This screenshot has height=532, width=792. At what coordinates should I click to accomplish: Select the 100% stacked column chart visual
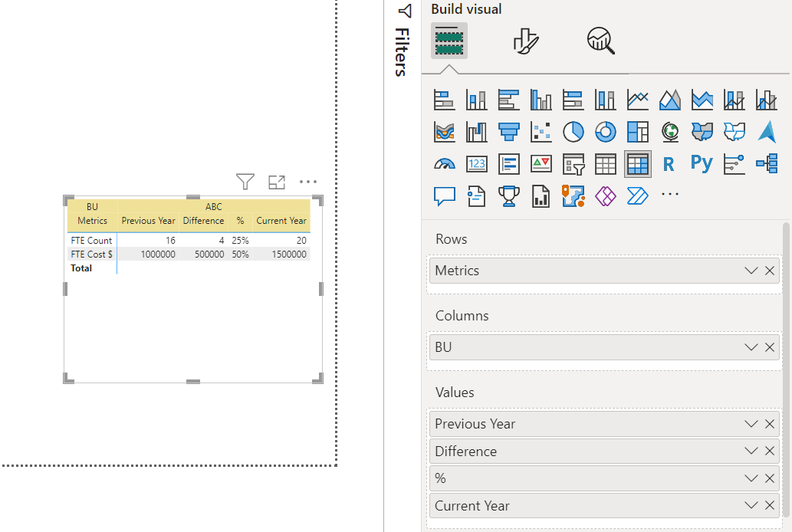click(606, 100)
